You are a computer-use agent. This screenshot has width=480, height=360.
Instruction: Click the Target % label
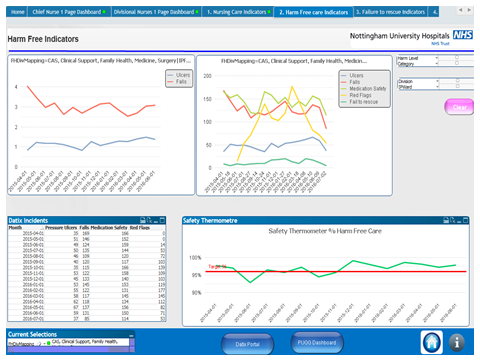217,266
